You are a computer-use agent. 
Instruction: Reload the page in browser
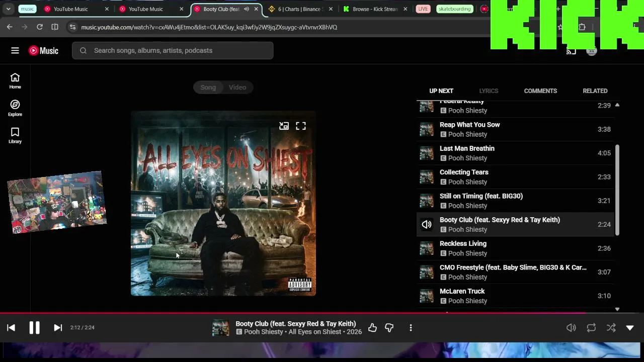point(40,27)
